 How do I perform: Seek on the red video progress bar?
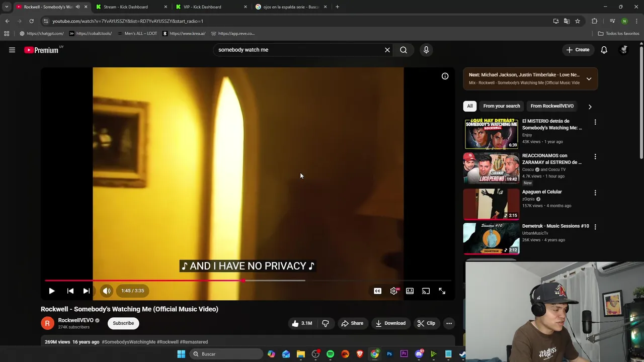(248, 281)
